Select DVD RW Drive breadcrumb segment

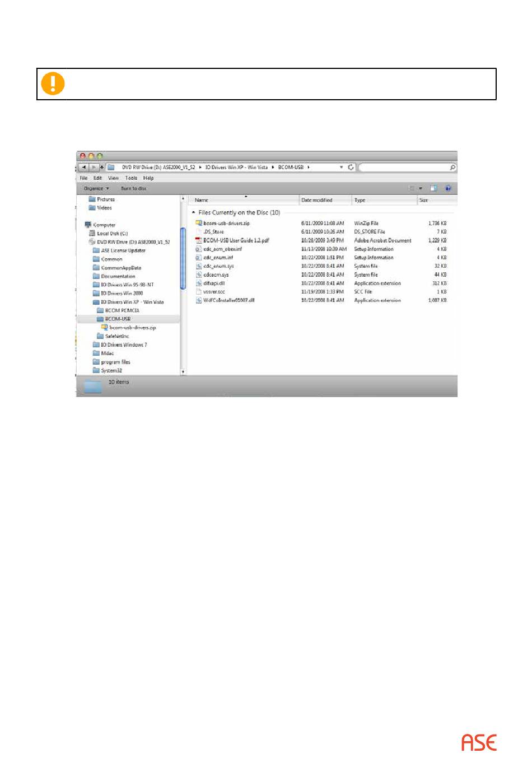(x=158, y=167)
